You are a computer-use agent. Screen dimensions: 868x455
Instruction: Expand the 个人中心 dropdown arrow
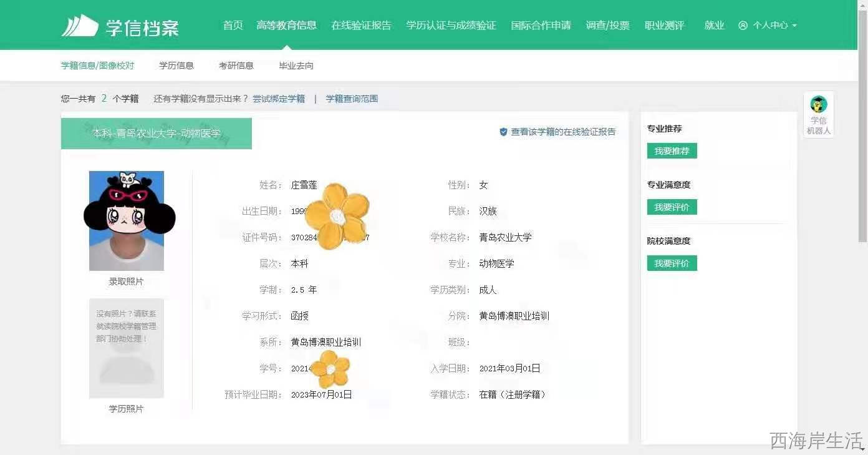(794, 26)
